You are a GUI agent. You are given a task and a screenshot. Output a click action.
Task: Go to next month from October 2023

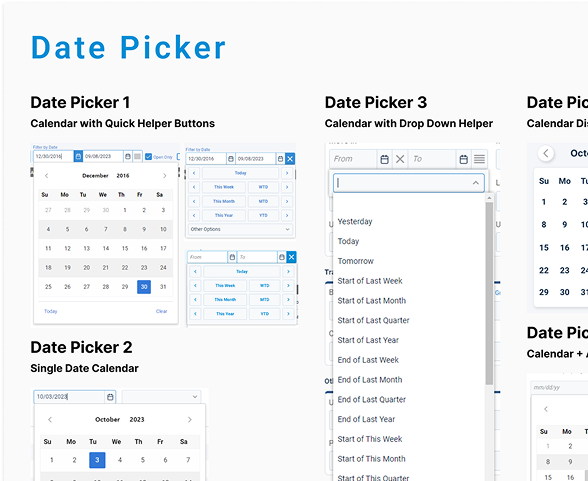click(190, 420)
